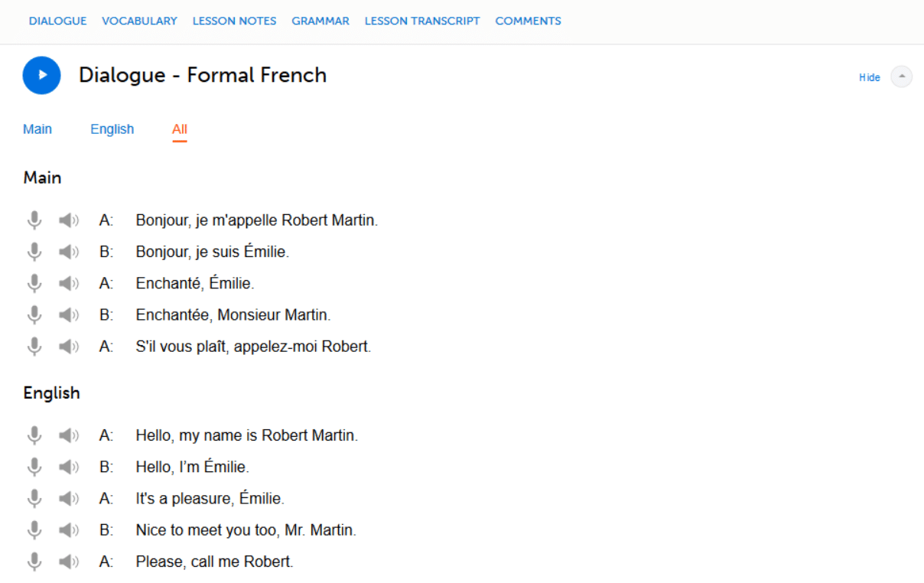924x583 pixels.
Task: Jump to the Comments section
Action: [528, 21]
